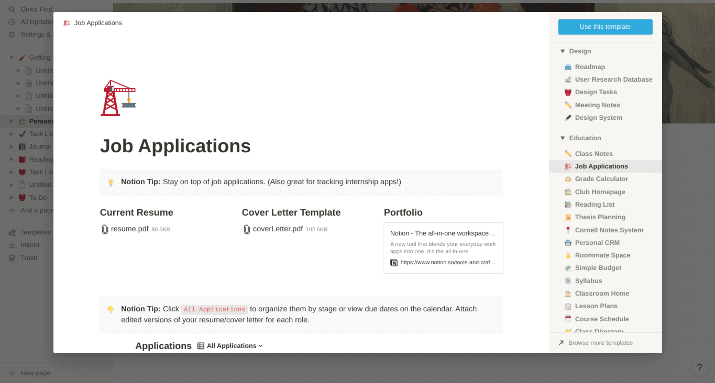
Task: Click Add a page in sidebar
Action: pos(30,211)
